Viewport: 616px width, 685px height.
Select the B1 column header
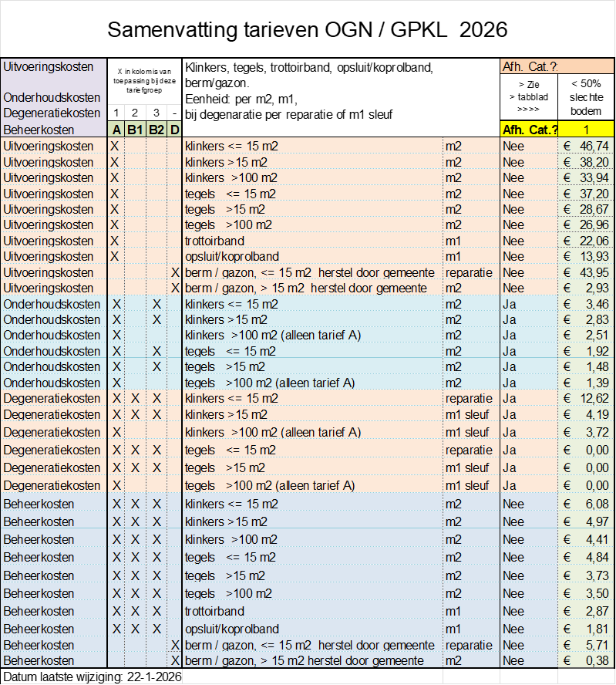[135, 130]
